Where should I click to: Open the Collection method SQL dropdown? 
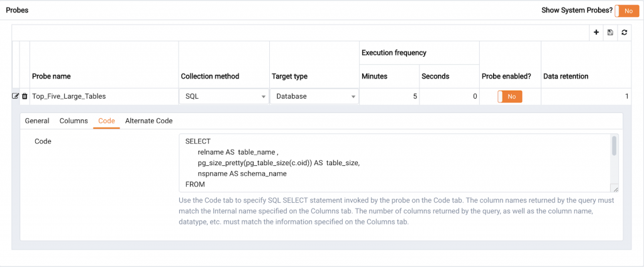224,96
